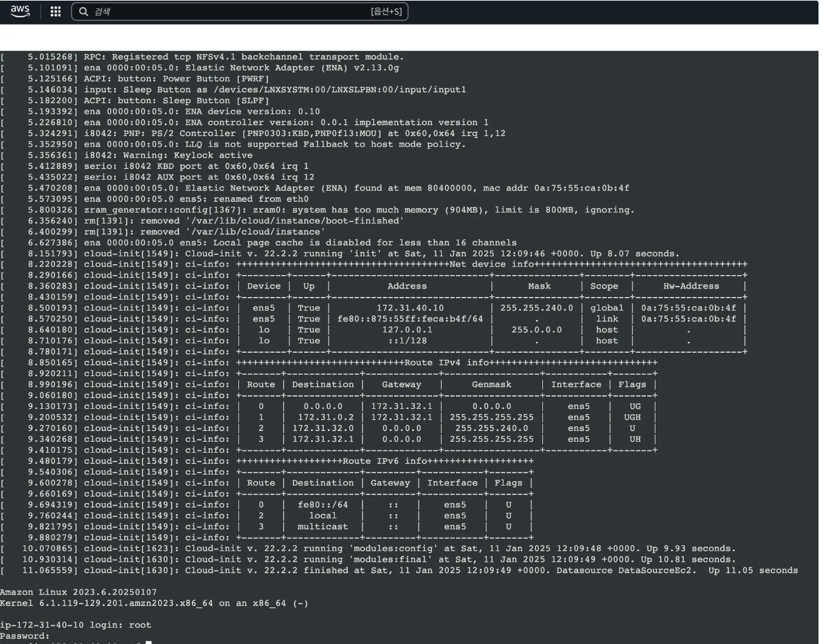This screenshot has width=823, height=644.
Task: Click the zram_generator config log line
Action: [x=317, y=210]
